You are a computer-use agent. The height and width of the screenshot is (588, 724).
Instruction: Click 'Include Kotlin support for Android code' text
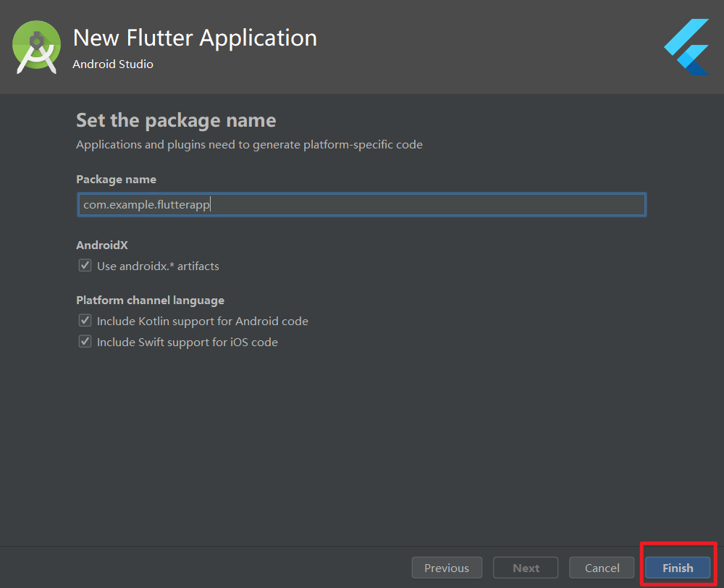click(203, 321)
